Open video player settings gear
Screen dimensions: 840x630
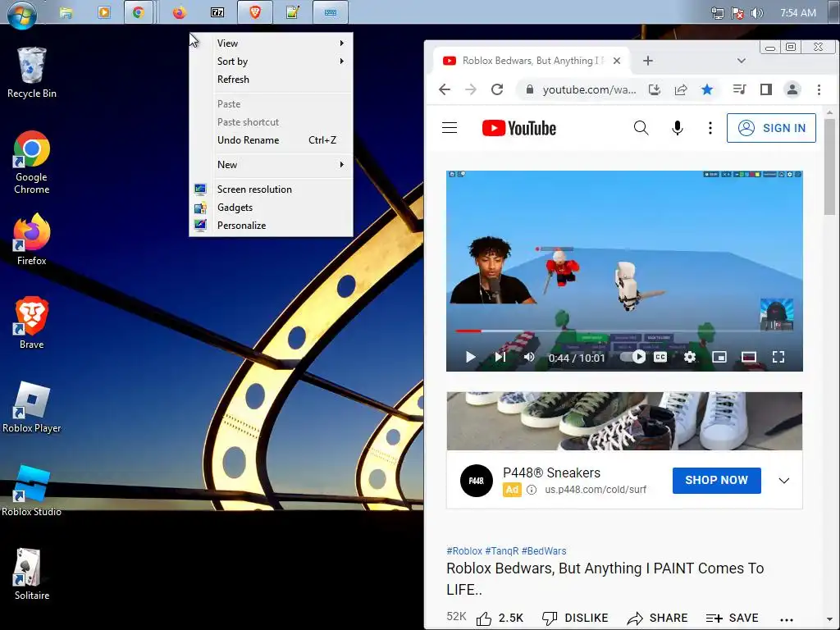click(690, 357)
